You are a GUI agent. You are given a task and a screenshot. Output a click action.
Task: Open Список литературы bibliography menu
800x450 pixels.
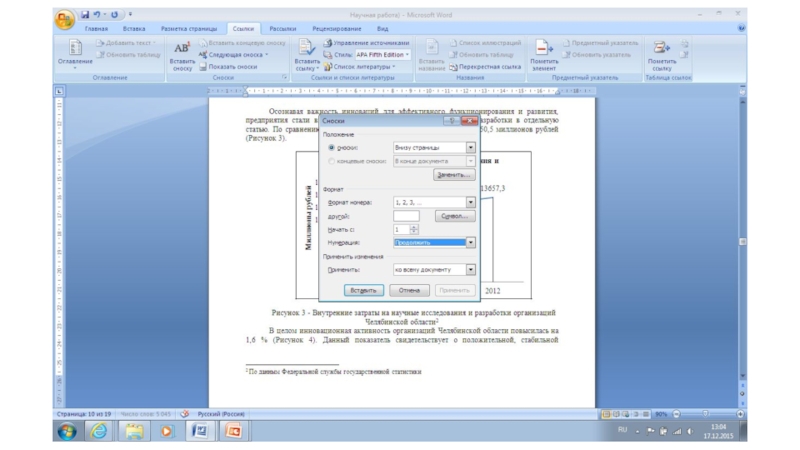(x=360, y=67)
